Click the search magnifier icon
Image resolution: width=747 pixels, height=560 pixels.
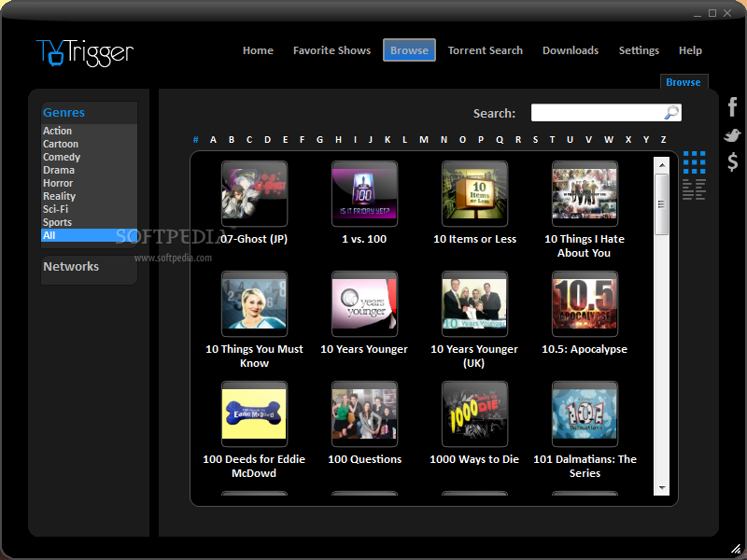[671, 113]
